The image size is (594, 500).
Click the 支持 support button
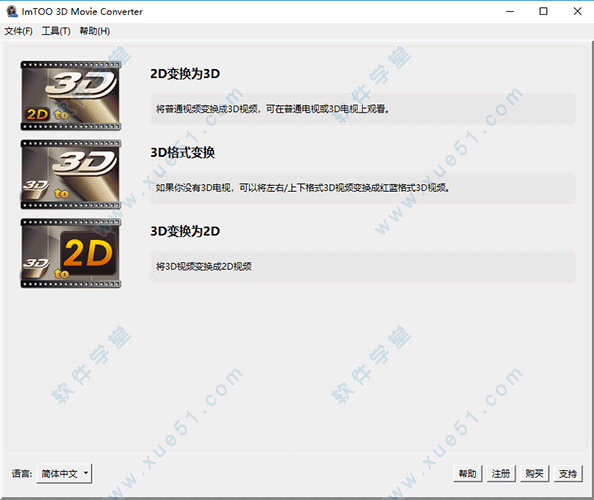(567, 473)
